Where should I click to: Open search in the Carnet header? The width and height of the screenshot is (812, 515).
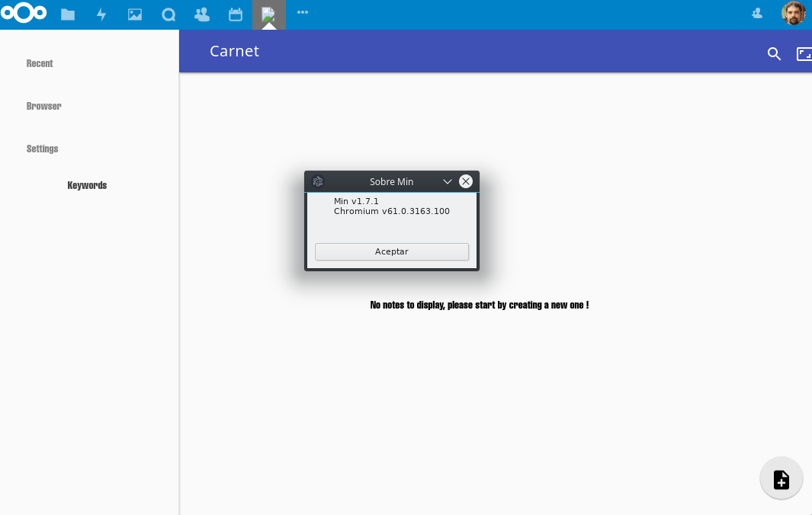774,54
